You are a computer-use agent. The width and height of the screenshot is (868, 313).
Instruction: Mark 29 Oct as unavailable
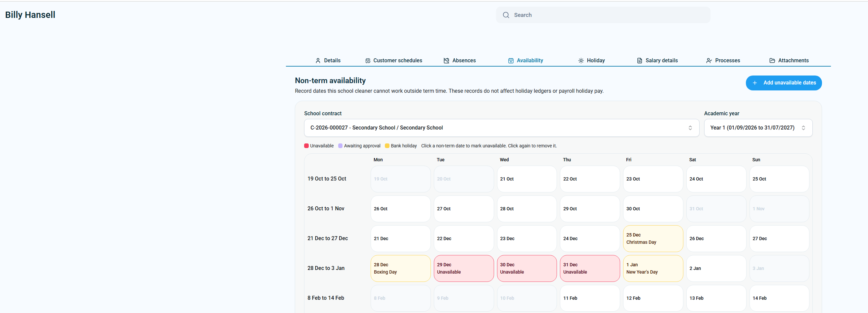[590, 209]
